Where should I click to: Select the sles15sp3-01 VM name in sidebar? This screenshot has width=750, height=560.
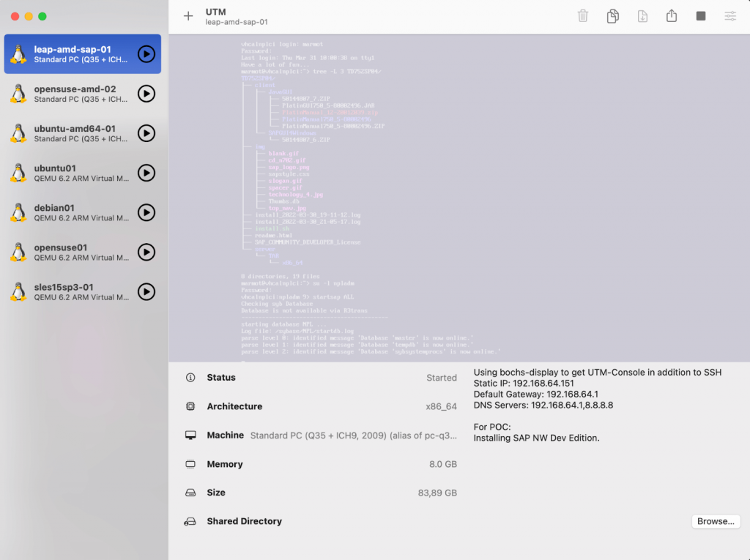coord(64,288)
